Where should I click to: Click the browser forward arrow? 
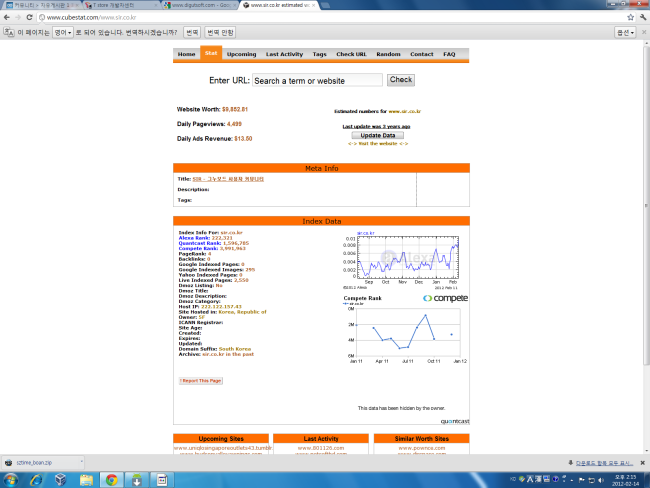click(18, 17)
